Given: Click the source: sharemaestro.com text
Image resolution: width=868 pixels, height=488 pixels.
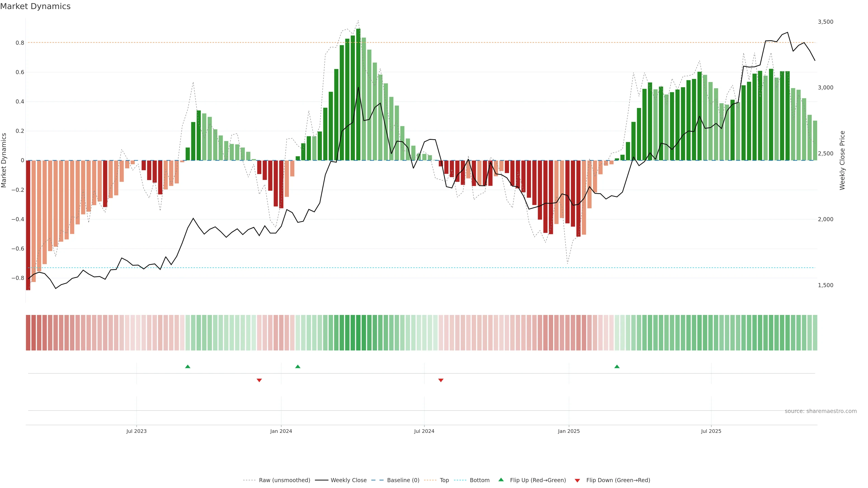Looking at the screenshot, I should 821,411.
